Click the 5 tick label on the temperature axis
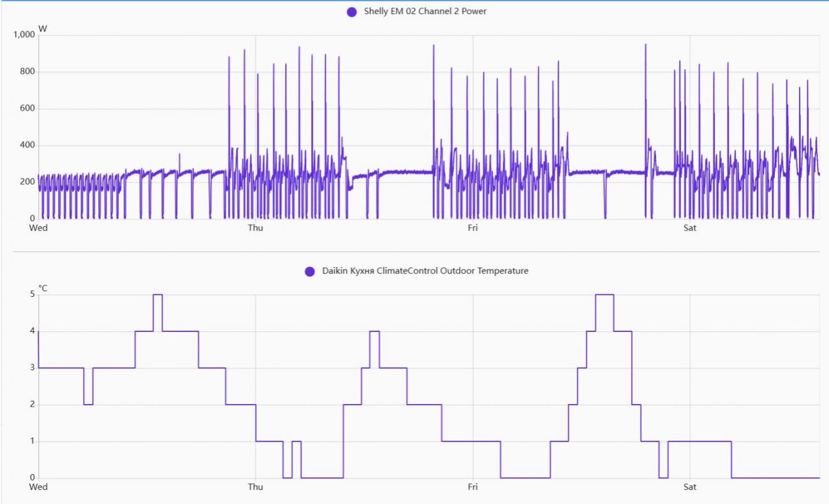829x504 pixels. (x=33, y=294)
